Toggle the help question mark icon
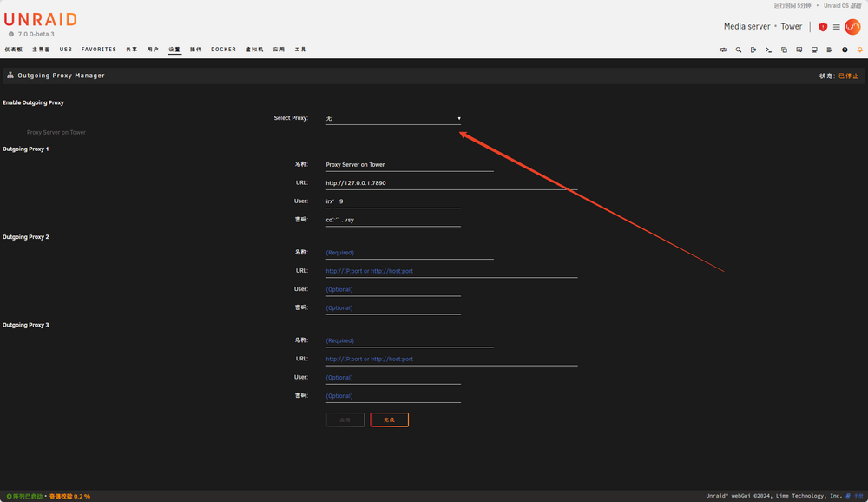The height and width of the screenshot is (502, 868). (x=845, y=50)
